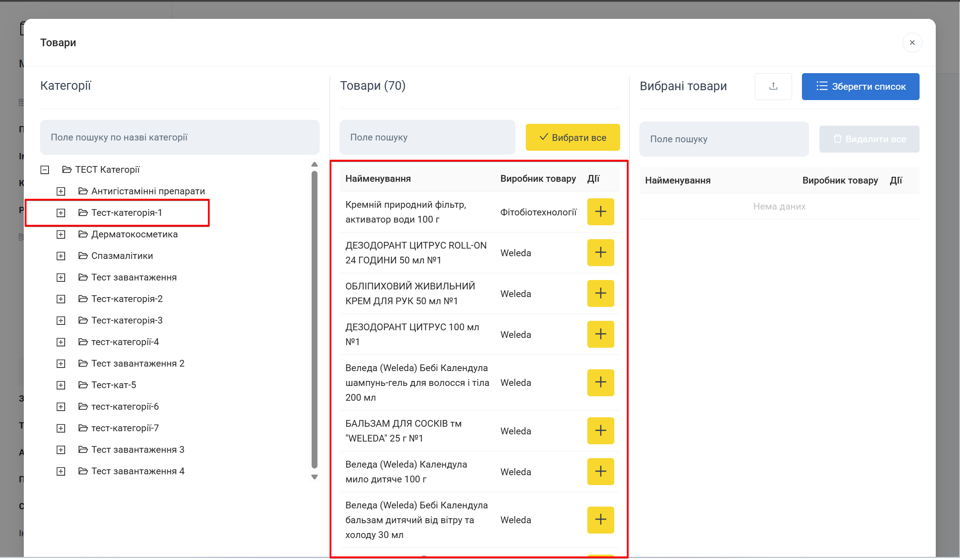
Task: Expand Антигістамінні препарати category
Action: 61,191
